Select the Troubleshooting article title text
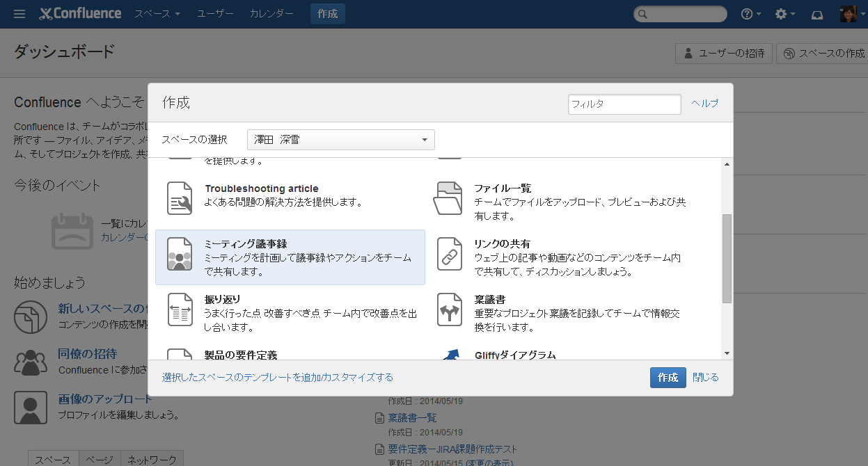The height and width of the screenshot is (466, 868). [262, 188]
